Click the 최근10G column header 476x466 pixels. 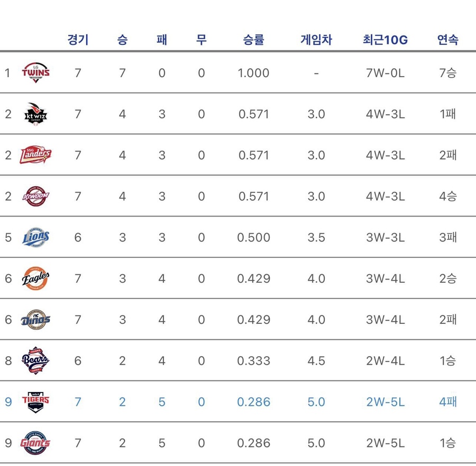pyautogui.click(x=385, y=40)
